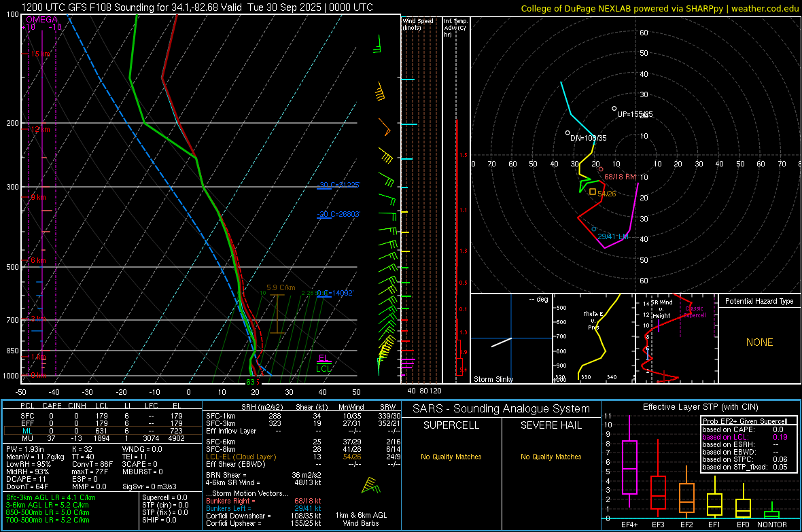Image resolution: width=802 pixels, height=532 pixels.
Task: Click the 'Wind Speed (knots)' panel heading
Action: tap(418, 24)
